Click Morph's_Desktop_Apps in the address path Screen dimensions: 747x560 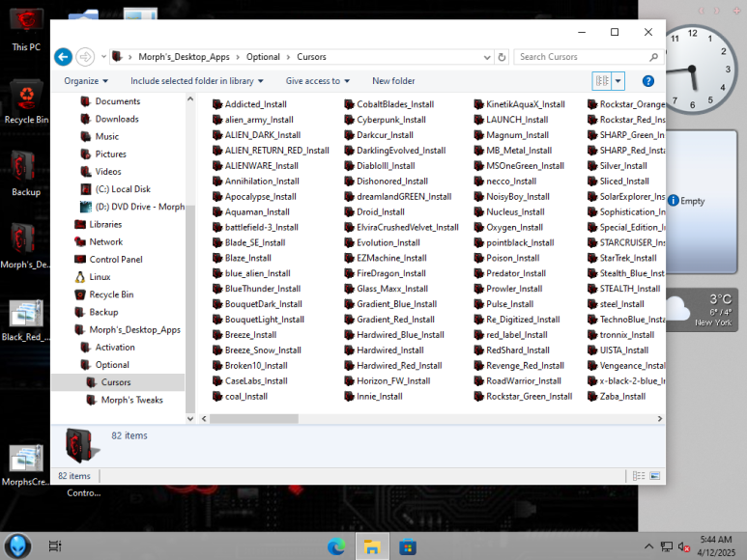click(x=184, y=57)
